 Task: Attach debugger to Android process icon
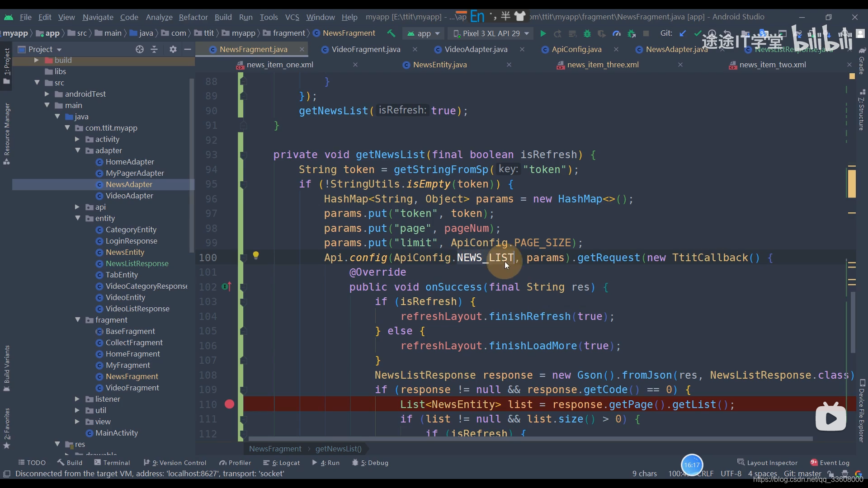pyautogui.click(x=632, y=33)
